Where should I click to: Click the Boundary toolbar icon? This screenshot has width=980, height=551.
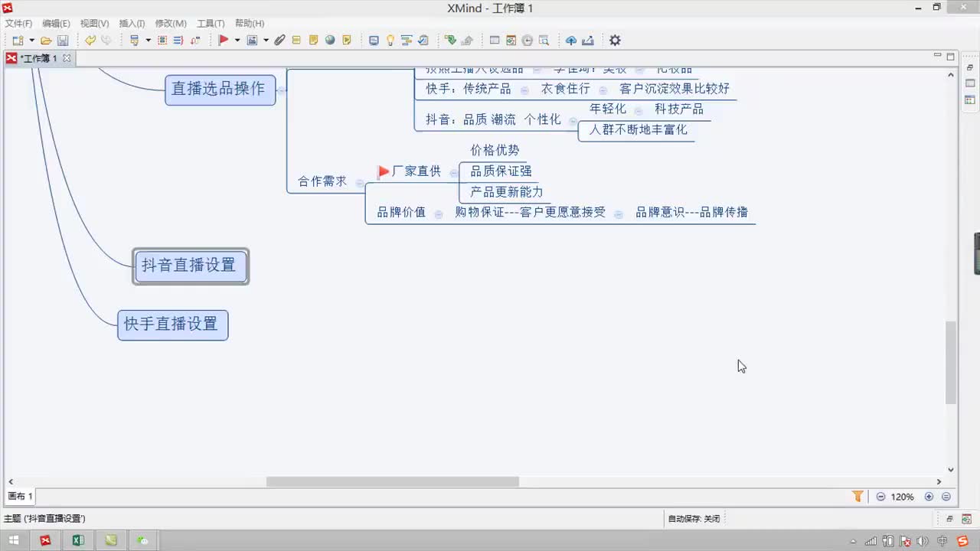tap(162, 41)
